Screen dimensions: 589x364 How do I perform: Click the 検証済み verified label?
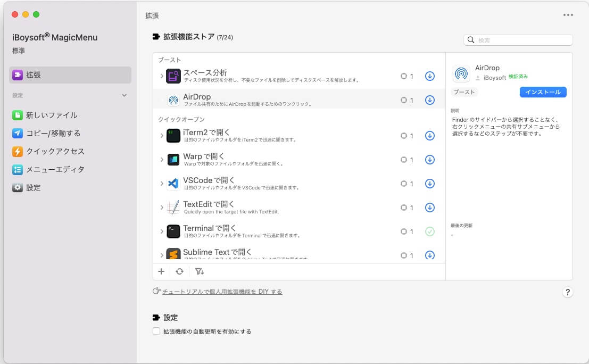518,77
